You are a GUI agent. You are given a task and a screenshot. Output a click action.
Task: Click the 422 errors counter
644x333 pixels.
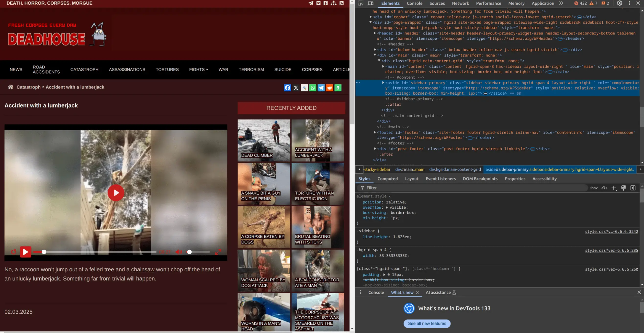pyautogui.click(x=580, y=3)
